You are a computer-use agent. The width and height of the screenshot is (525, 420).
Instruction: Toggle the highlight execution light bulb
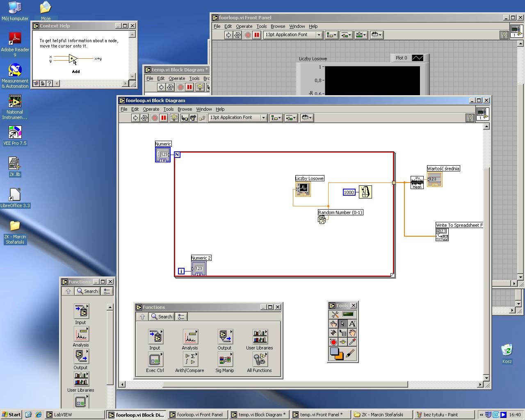(174, 118)
